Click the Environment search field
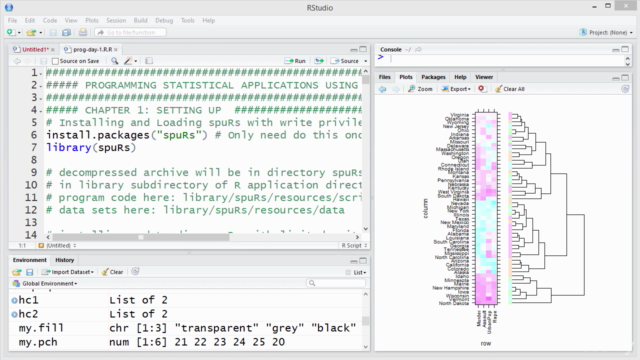640x360 pixels. (x=336, y=283)
